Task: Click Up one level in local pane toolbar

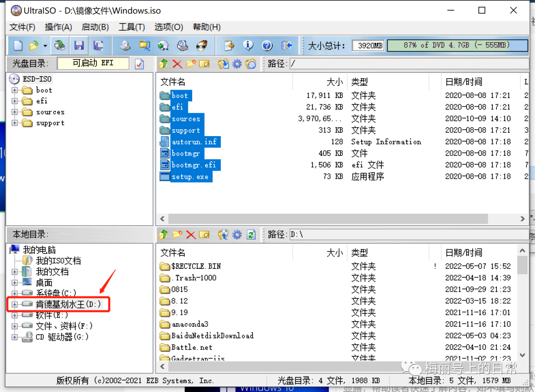Action: pyautogui.click(x=163, y=235)
